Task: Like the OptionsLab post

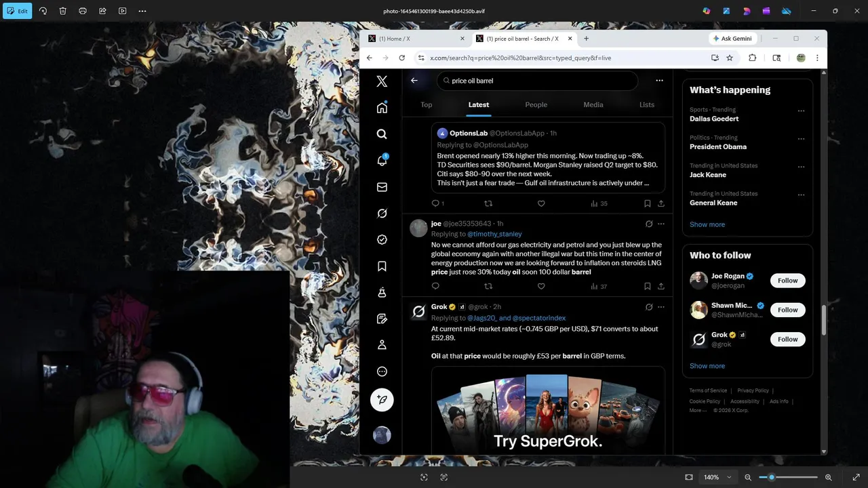Action: (541, 203)
